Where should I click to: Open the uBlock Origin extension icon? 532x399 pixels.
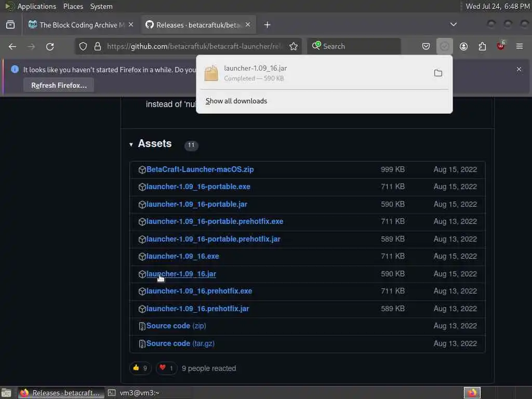(501, 46)
